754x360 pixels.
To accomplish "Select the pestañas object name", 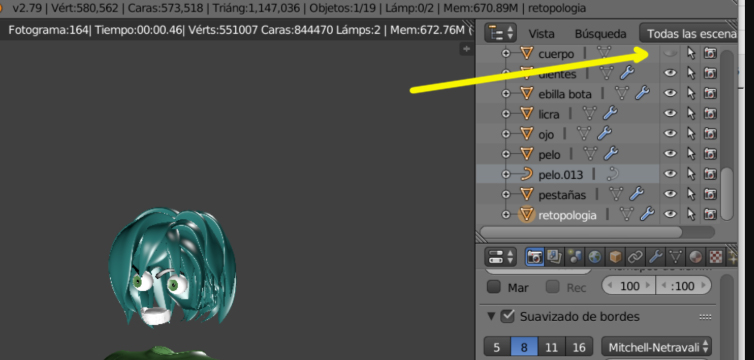I will (x=562, y=195).
